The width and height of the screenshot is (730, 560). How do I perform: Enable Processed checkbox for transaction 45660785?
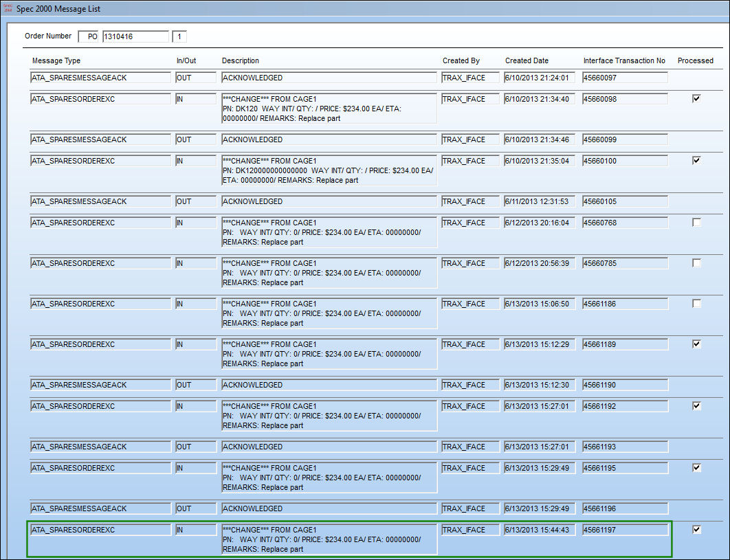(x=696, y=263)
